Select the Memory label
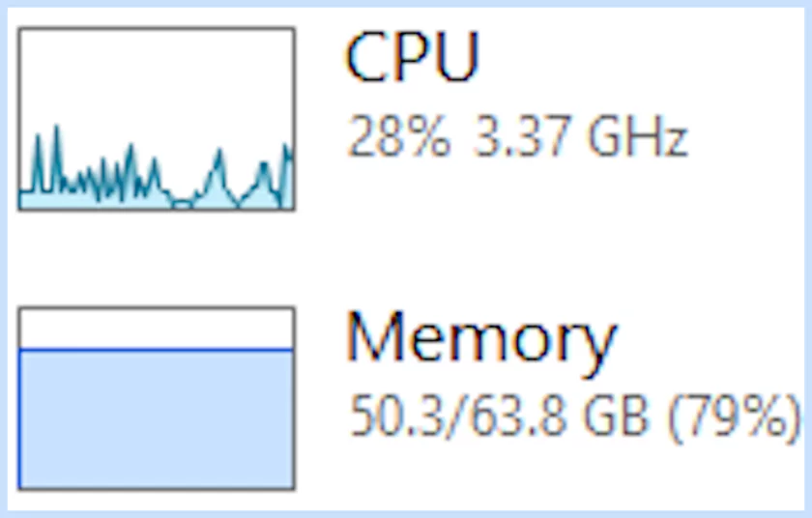812x518 pixels. pos(480,338)
